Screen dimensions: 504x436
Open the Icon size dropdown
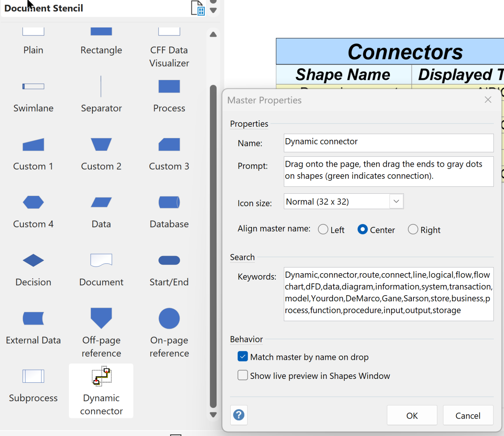click(x=396, y=201)
